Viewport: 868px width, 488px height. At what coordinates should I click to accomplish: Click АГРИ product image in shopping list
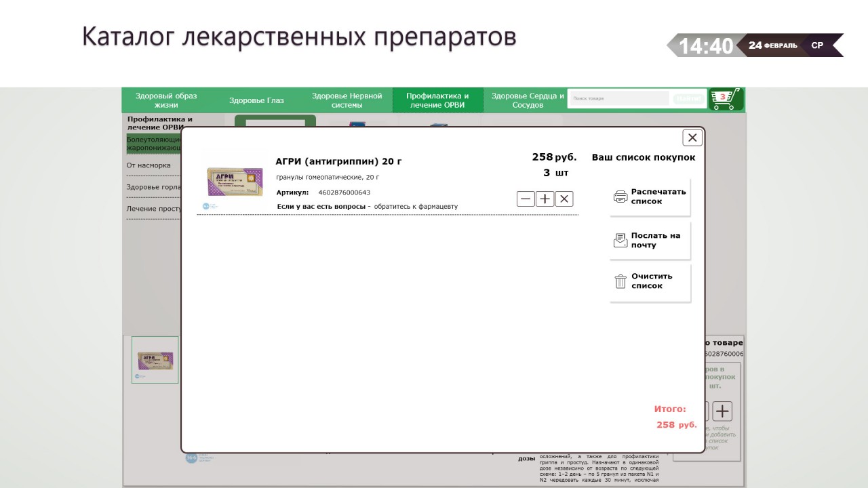click(x=235, y=182)
